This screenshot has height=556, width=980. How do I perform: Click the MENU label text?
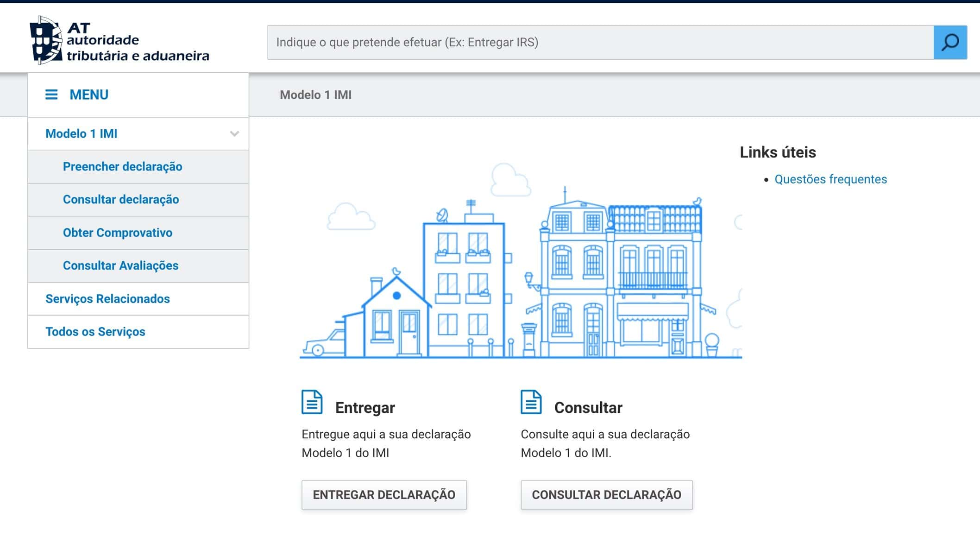click(89, 95)
